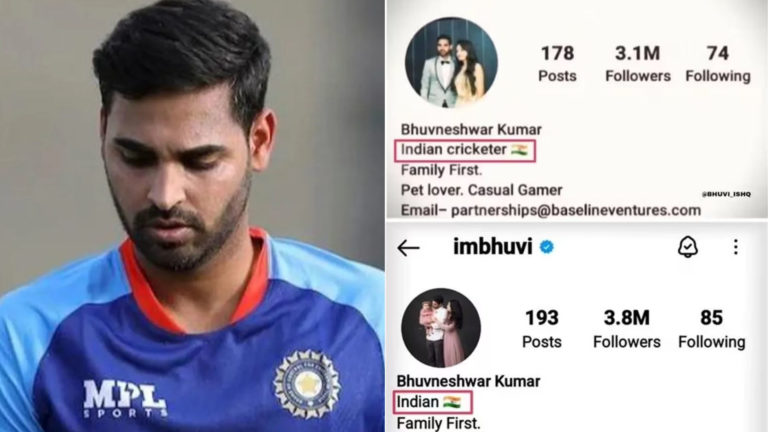768x432 pixels.
Task: Tap the Indian flag emoji in lower bio
Action: [x=452, y=402]
